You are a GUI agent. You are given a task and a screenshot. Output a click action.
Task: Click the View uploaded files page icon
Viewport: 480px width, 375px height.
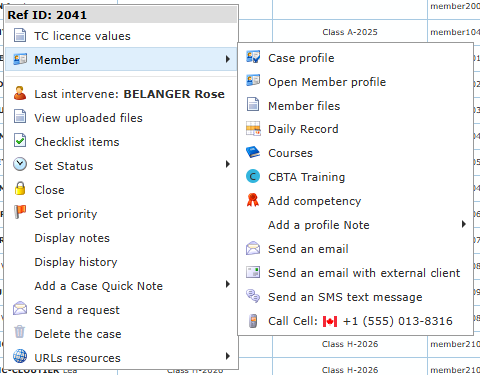point(20,117)
